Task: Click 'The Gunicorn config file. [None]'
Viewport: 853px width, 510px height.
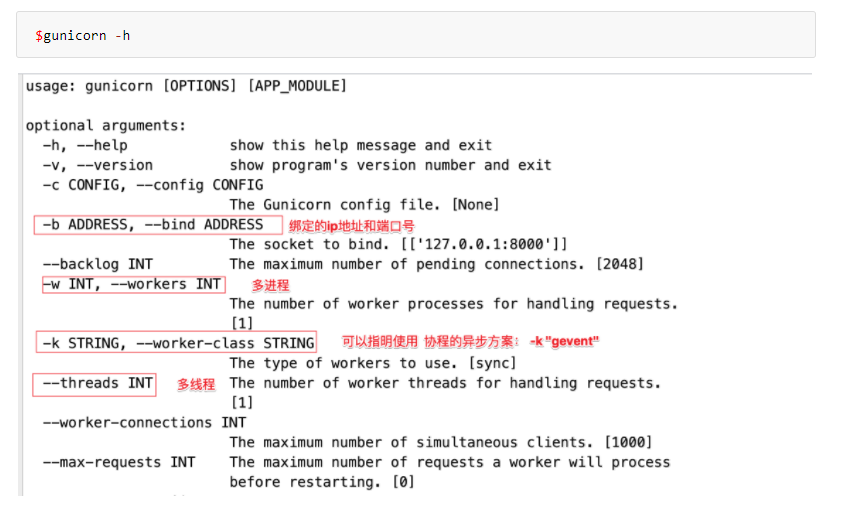Action: 364,205
